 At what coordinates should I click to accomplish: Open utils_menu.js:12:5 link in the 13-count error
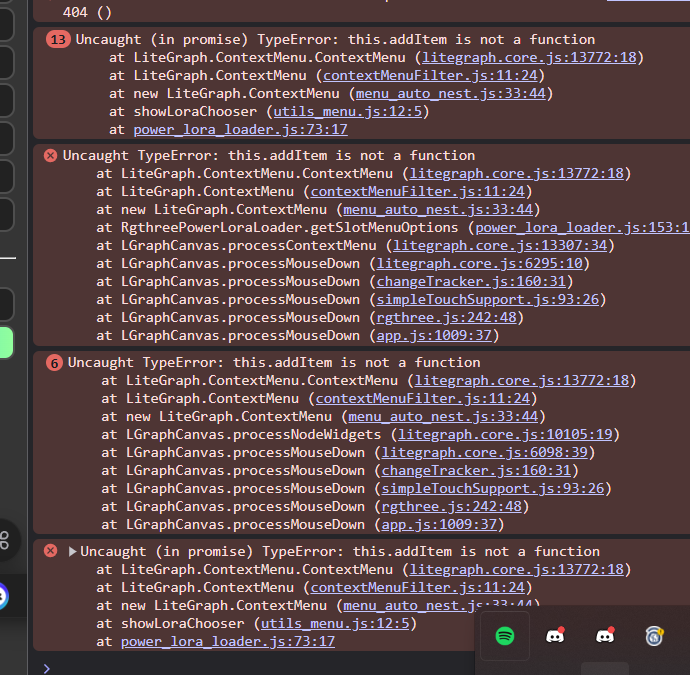348,112
